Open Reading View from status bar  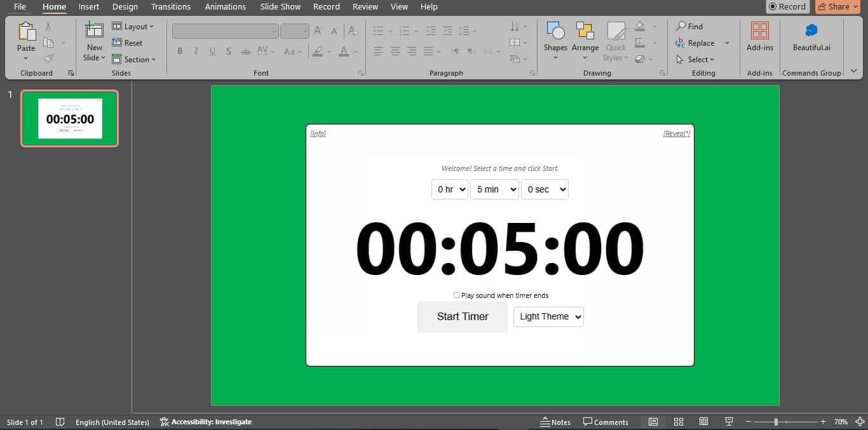click(x=703, y=422)
